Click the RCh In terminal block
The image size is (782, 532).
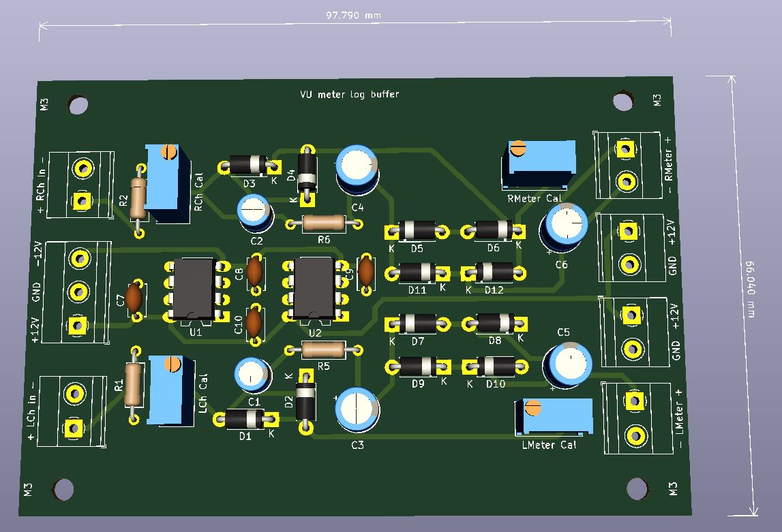click(81, 185)
